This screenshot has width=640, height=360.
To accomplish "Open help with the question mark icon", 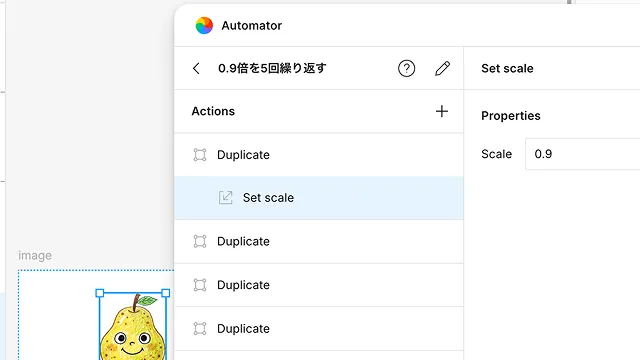I will click(407, 68).
